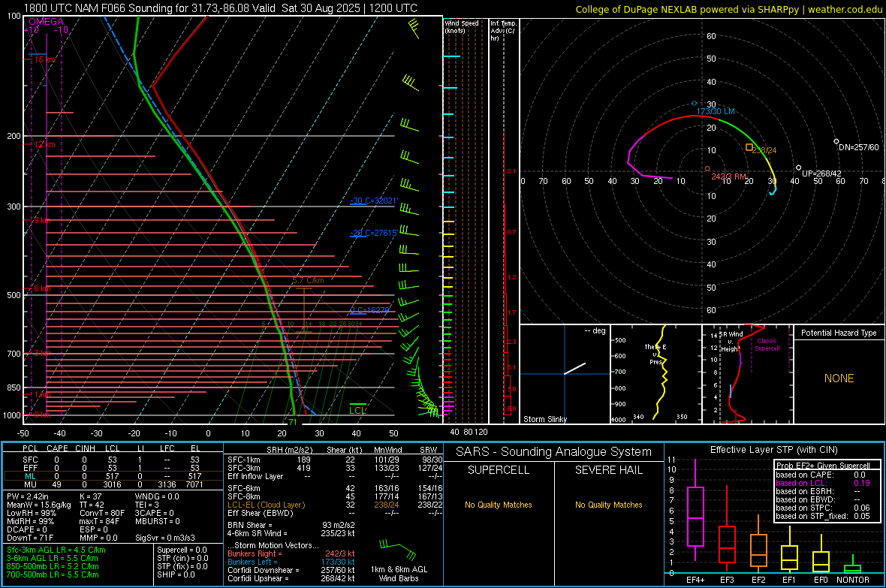Viewport: 886px width, 588px height.
Task: Click the 850-500mb LR = 5.2 C/km line
Action: pos(53,566)
